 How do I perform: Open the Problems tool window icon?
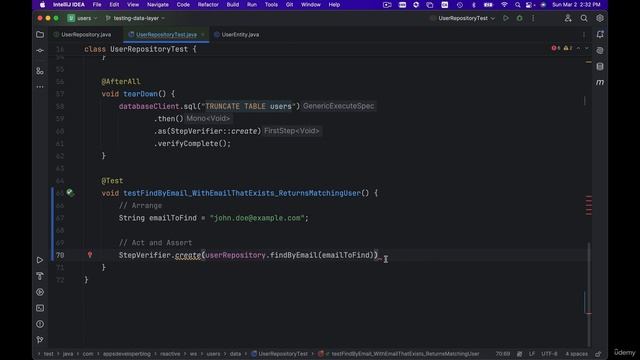40,324
